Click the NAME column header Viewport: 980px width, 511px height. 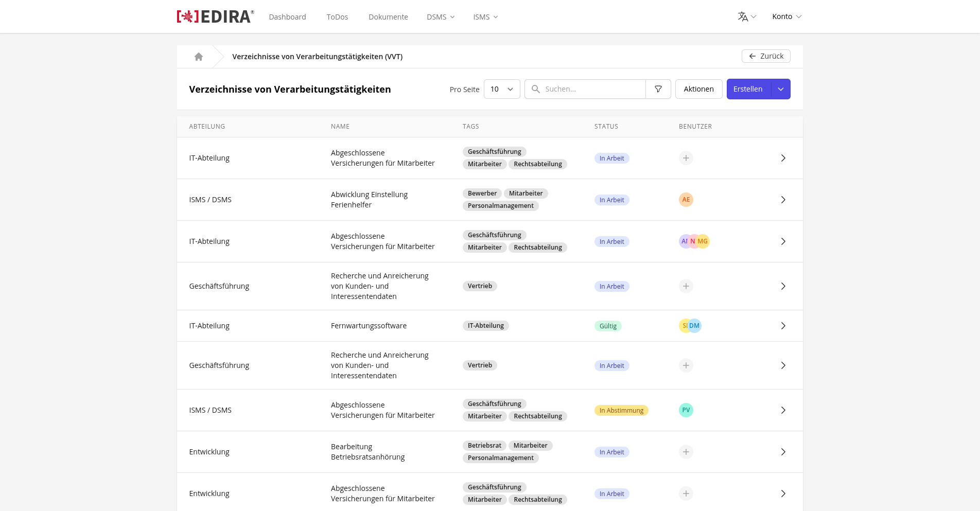tap(340, 127)
